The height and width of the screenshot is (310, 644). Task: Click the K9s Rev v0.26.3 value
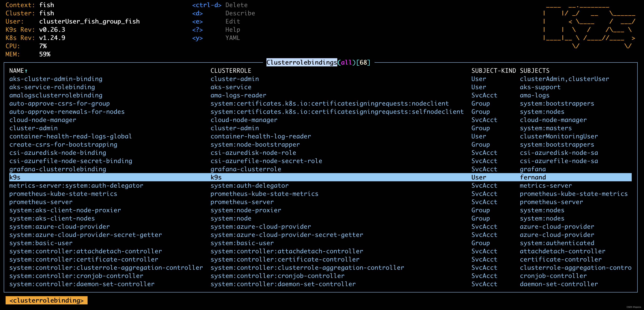click(52, 30)
